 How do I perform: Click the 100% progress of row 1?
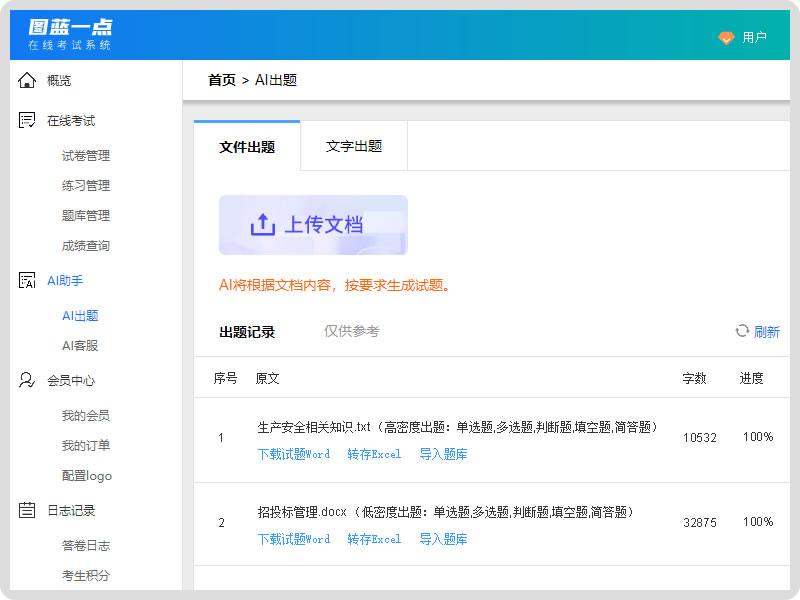(758, 437)
